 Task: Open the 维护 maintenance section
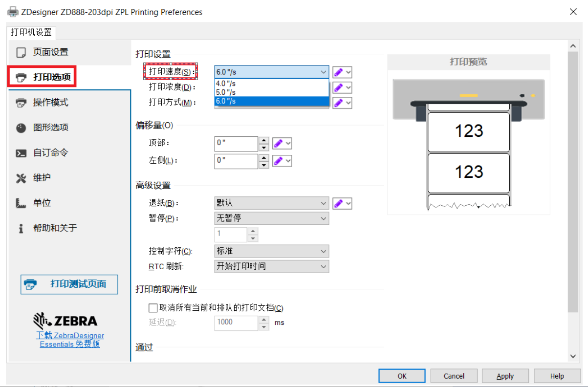pos(69,178)
